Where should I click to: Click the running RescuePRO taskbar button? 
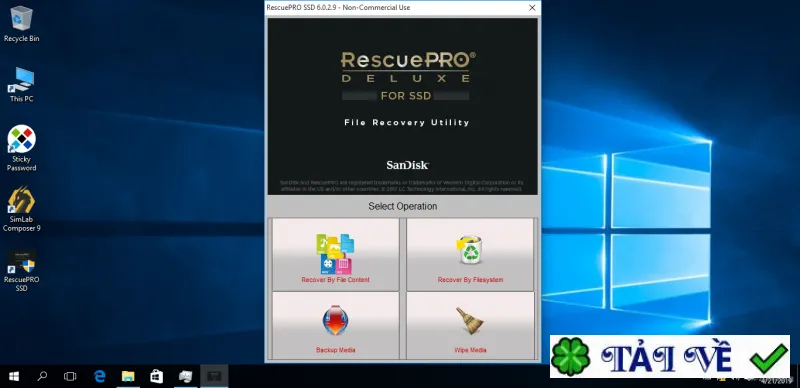(214, 377)
